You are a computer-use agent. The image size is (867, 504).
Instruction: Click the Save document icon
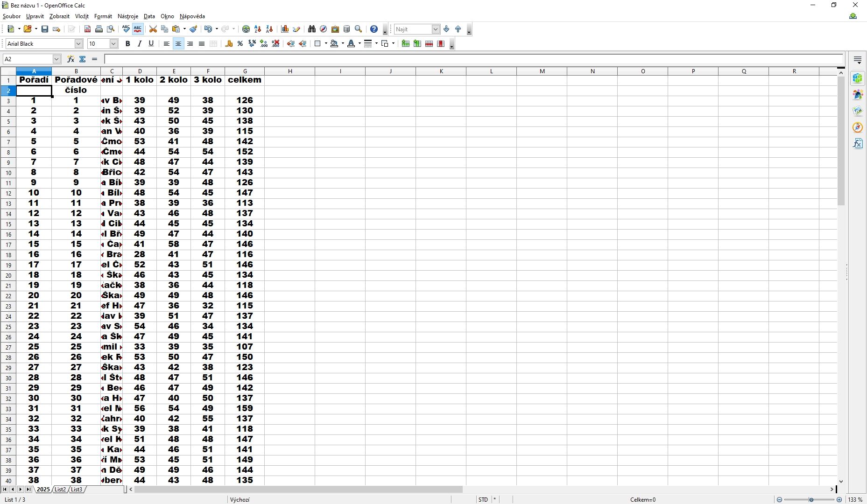[45, 29]
